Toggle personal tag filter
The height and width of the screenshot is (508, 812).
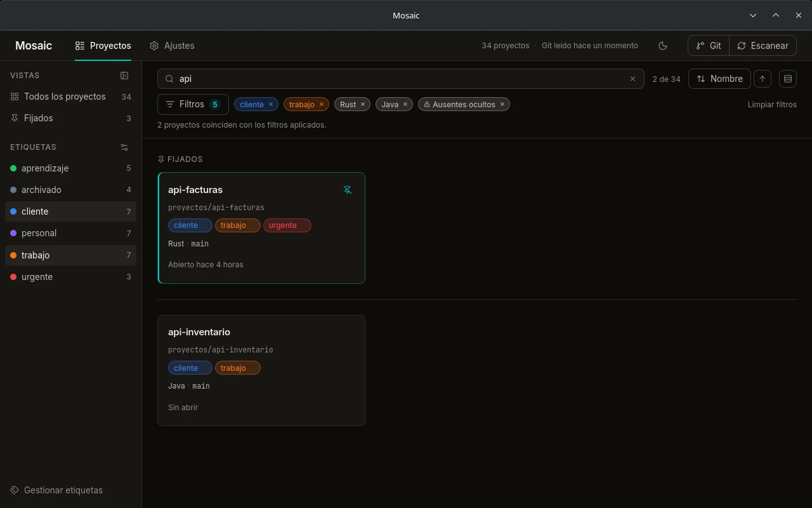pyautogui.click(x=70, y=233)
